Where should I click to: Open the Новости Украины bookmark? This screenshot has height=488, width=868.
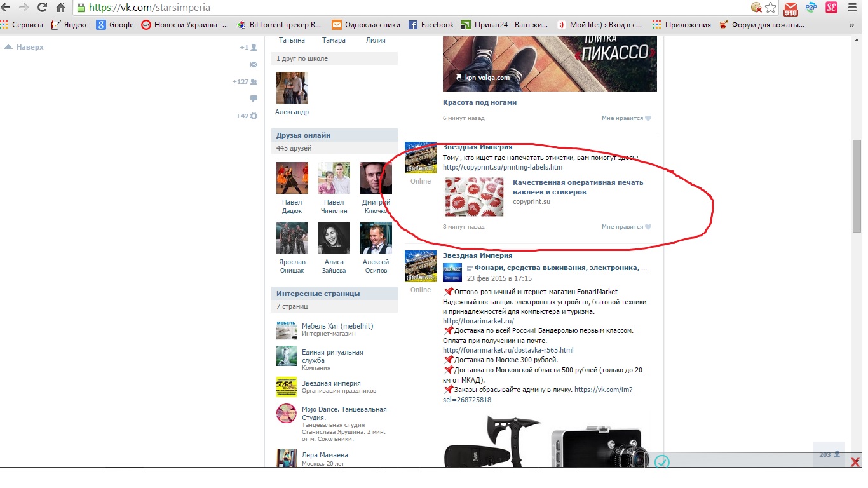[185, 25]
